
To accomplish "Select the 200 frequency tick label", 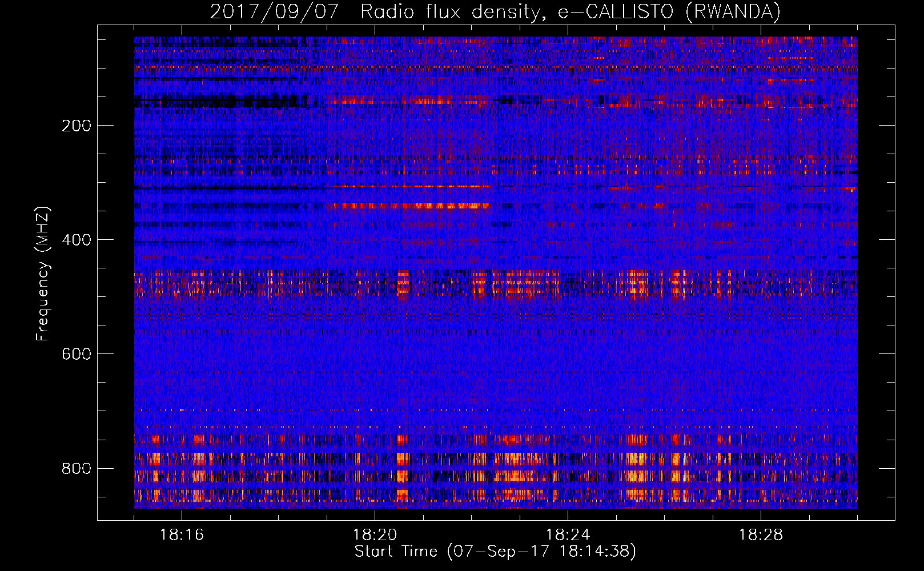I will coord(77,126).
